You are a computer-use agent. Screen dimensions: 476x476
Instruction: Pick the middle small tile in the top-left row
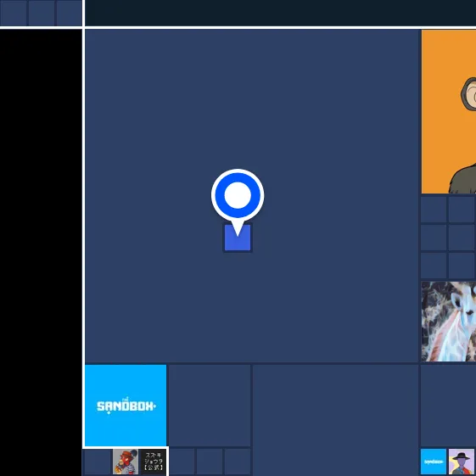point(42,13)
